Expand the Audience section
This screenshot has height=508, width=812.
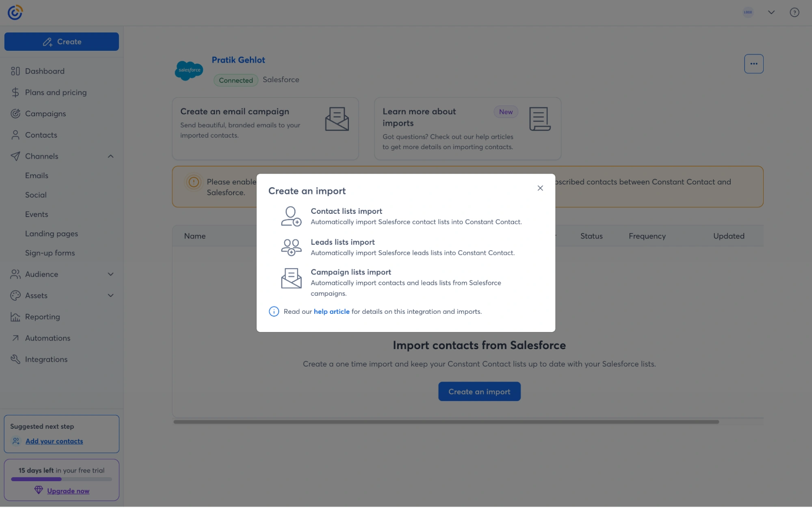(x=110, y=274)
